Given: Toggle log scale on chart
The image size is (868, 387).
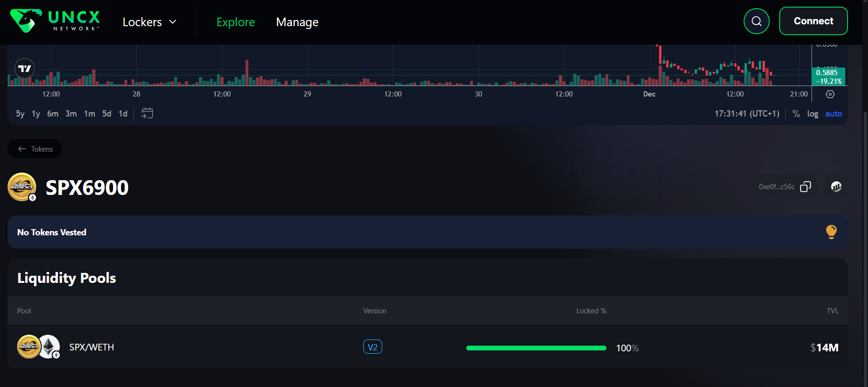Looking at the screenshot, I should (812, 114).
